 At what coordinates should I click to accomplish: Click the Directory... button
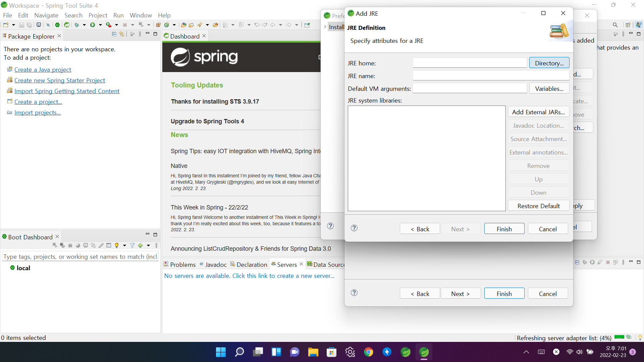(549, 63)
